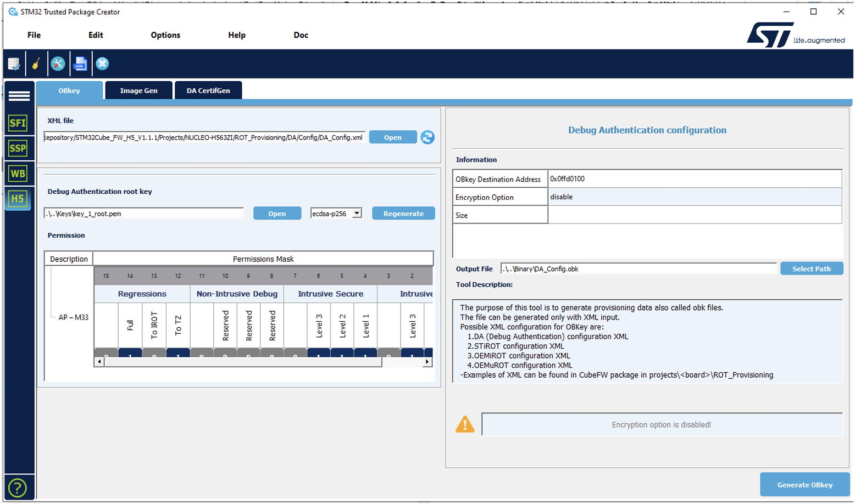855x504 pixels.
Task: Toggle Intrusive Secure Level 1 bit 4
Action: point(365,353)
